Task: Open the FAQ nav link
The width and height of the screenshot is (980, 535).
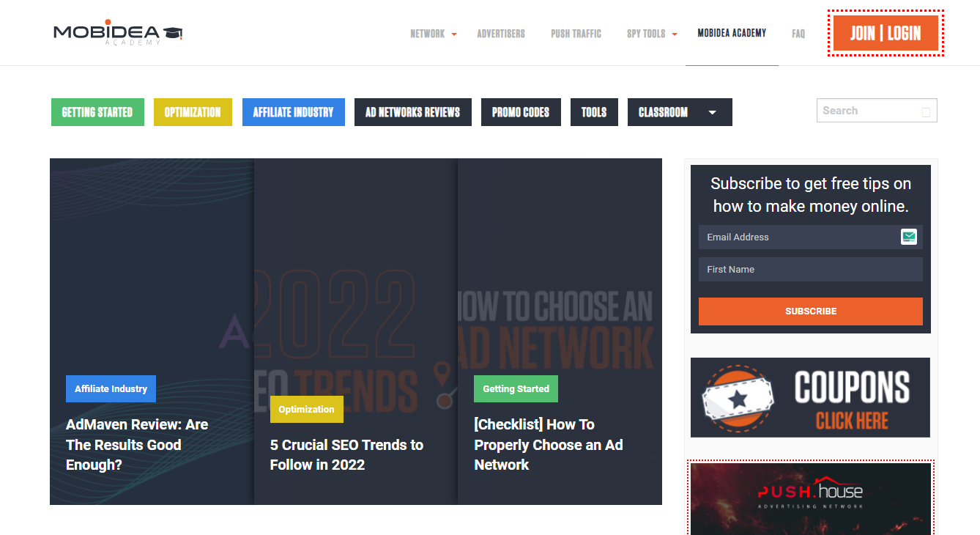Action: [798, 34]
